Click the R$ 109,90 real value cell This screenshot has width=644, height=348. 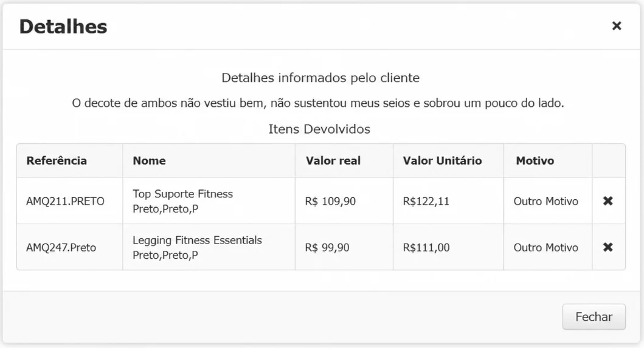330,201
